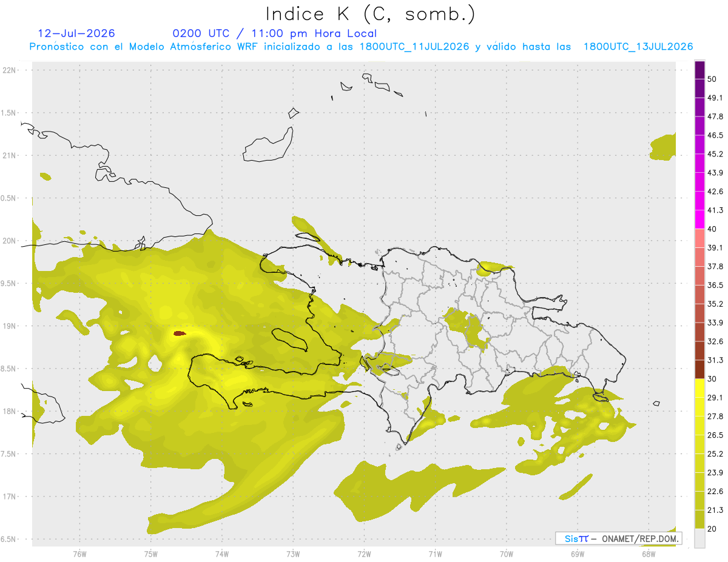
Task: Click the colorbar value 49.1
Action: [715, 98]
